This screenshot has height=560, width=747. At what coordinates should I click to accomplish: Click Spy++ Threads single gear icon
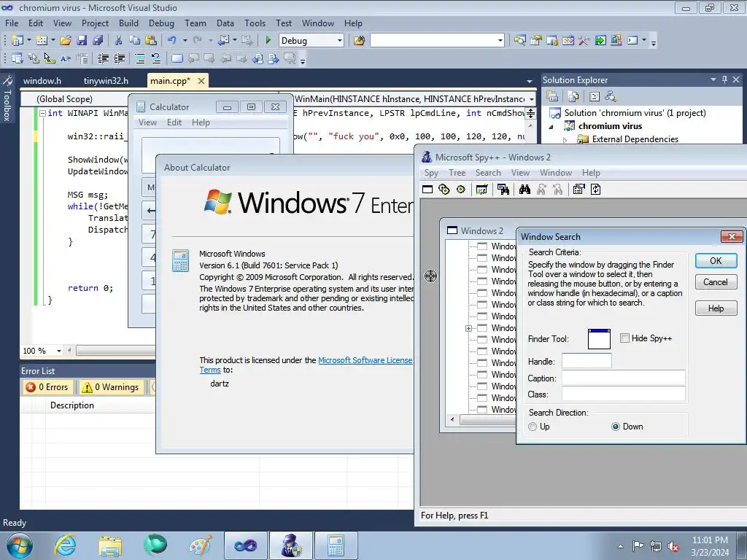(461, 190)
